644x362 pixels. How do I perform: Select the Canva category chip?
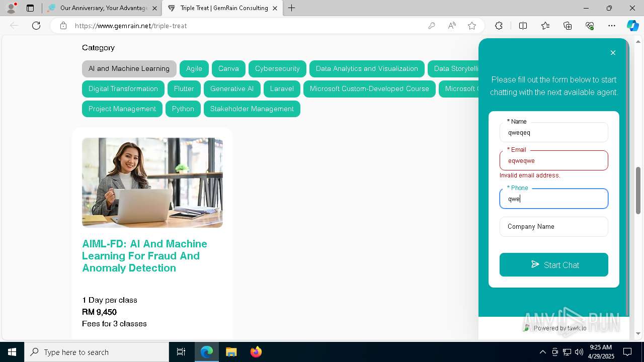(228, 69)
